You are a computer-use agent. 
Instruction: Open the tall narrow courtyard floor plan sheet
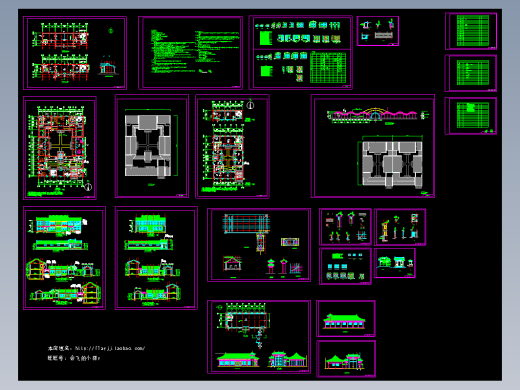click(x=233, y=146)
